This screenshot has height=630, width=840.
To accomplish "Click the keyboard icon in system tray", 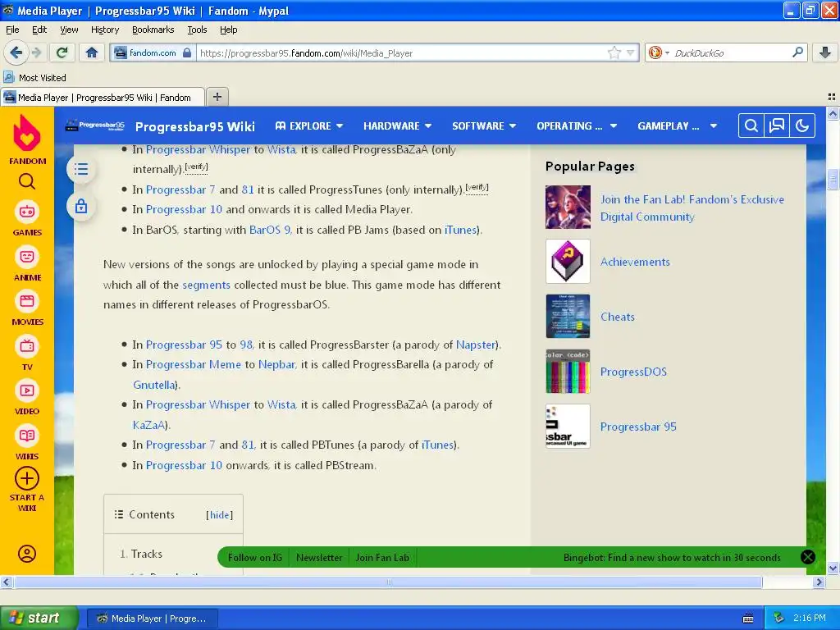I will coord(748,619).
